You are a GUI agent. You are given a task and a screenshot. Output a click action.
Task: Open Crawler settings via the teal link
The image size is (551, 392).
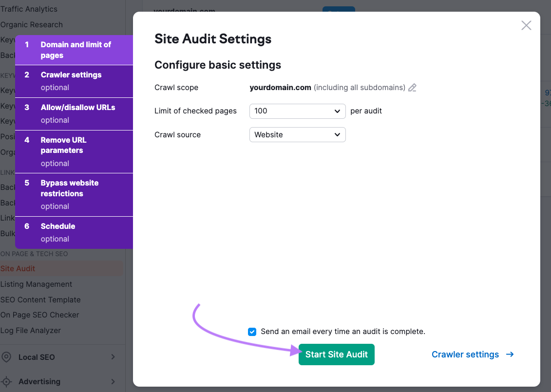pyautogui.click(x=465, y=355)
